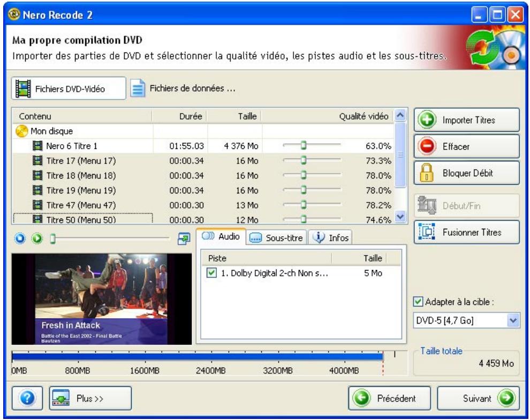Screen dimensions: 530x420
Task: Click the 4 459 Mo total size value
Action: point(496,363)
